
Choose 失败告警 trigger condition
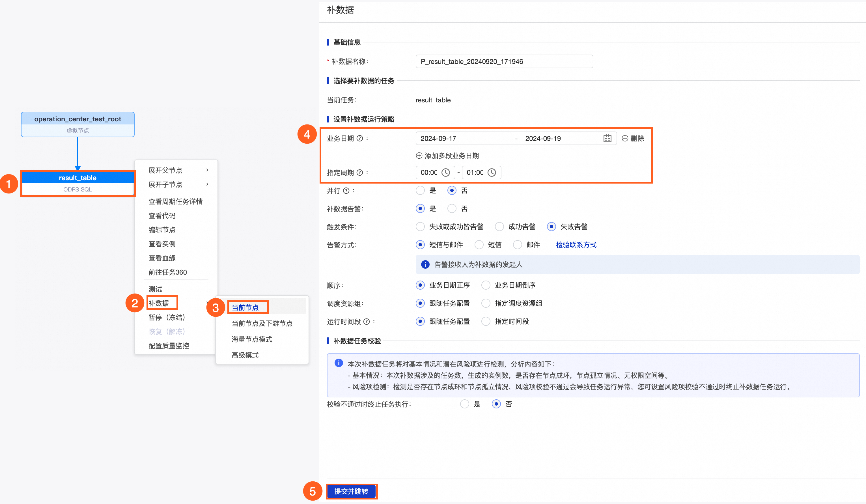(551, 227)
